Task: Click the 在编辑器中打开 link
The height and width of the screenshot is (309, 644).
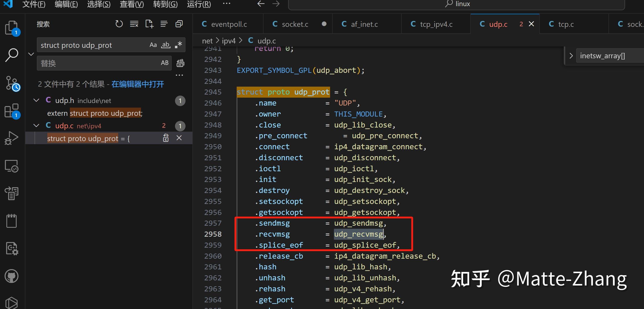Action: pyautogui.click(x=138, y=84)
